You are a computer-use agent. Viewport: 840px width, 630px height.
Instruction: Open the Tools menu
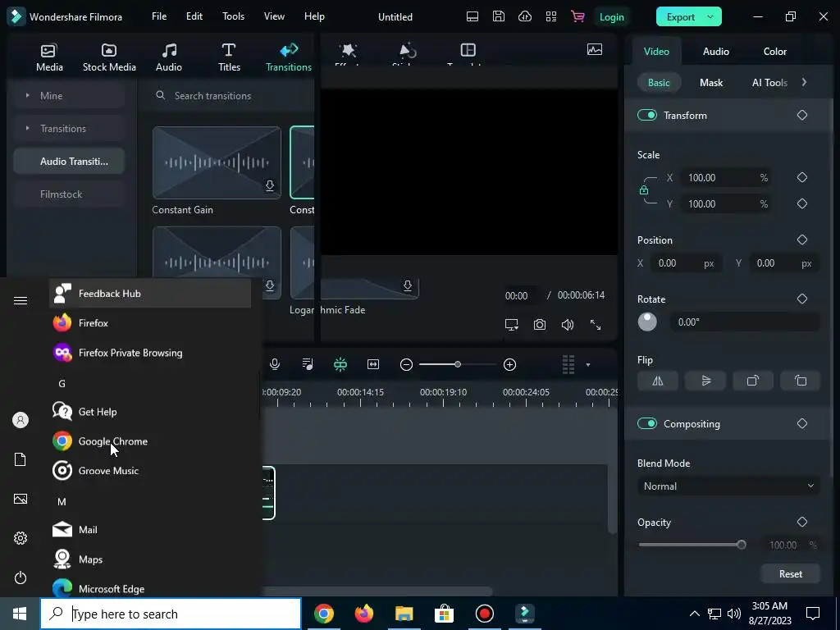pyautogui.click(x=233, y=16)
